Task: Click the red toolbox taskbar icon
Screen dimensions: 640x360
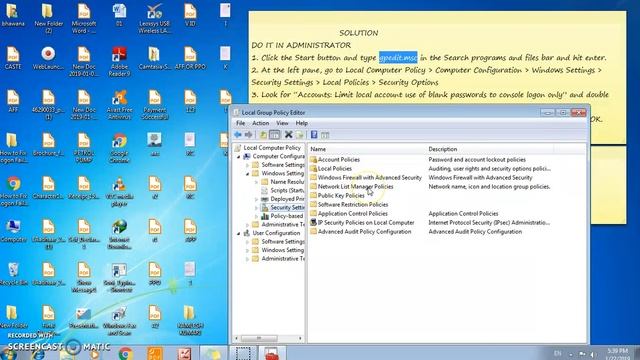Action: (271, 353)
